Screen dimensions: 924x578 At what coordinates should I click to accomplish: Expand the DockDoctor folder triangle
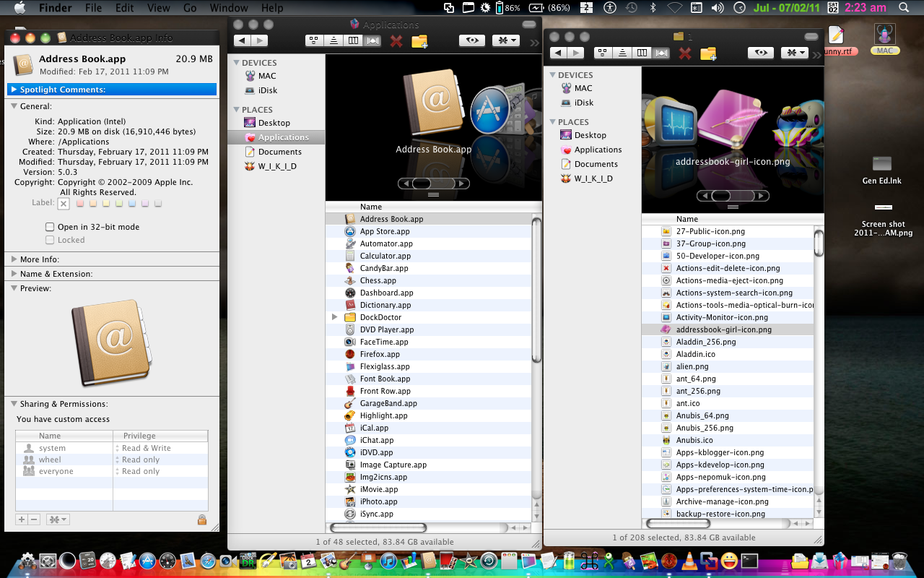pos(334,317)
